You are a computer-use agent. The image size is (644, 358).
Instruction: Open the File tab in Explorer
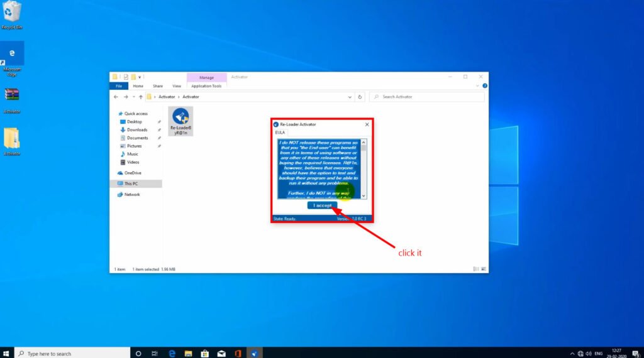click(x=119, y=86)
